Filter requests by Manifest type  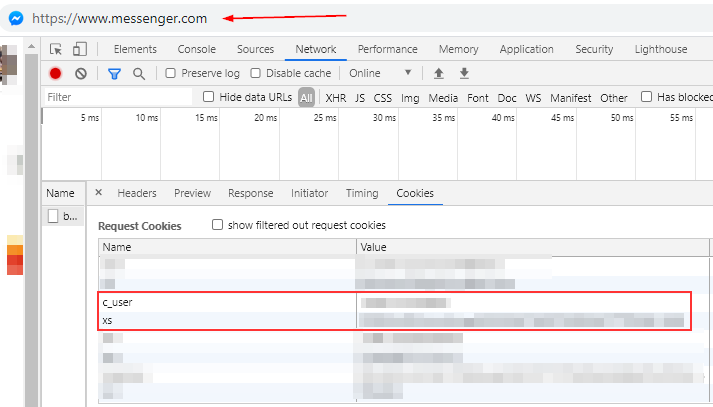click(570, 98)
